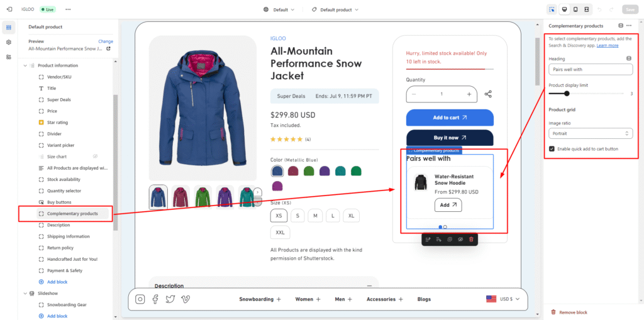
Task: Delete block using red trash icon in floating toolbar
Action: tap(471, 240)
